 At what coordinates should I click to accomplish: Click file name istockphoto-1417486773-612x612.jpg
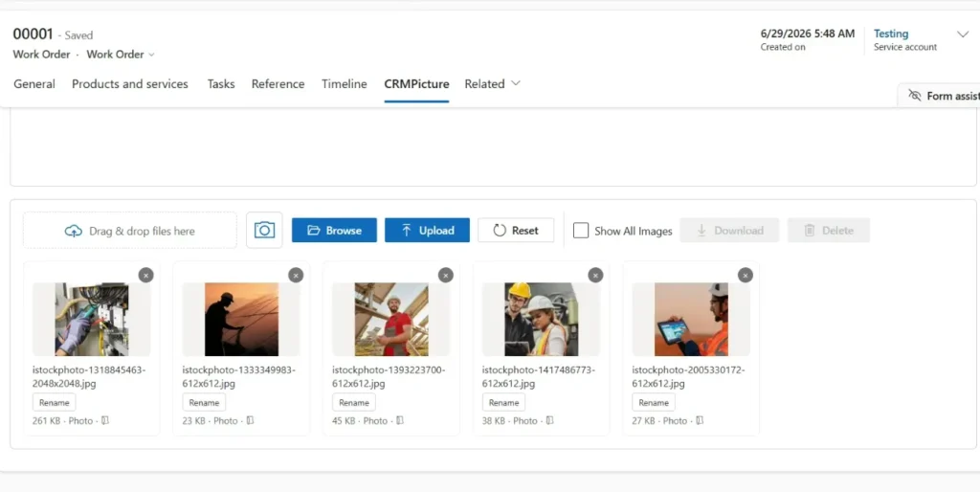(539, 376)
